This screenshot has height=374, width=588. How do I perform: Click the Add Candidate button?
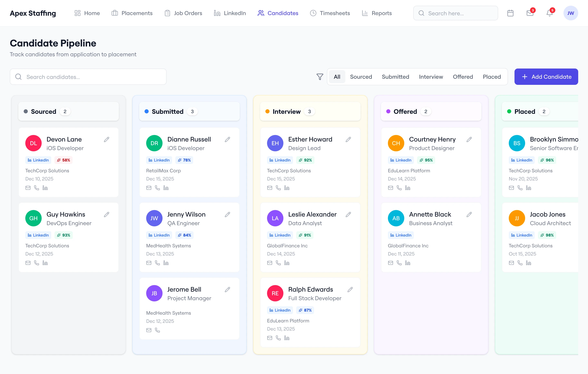pyautogui.click(x=546, y=77)
